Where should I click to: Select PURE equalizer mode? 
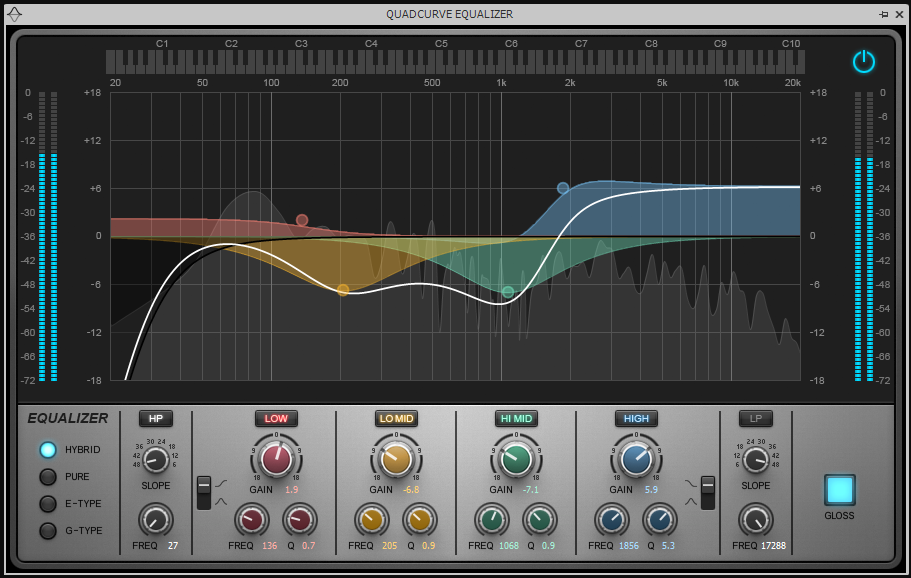(x=48, y=476)
